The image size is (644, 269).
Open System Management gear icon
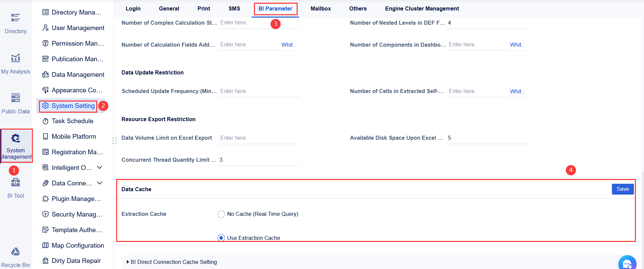coord(16,138)
